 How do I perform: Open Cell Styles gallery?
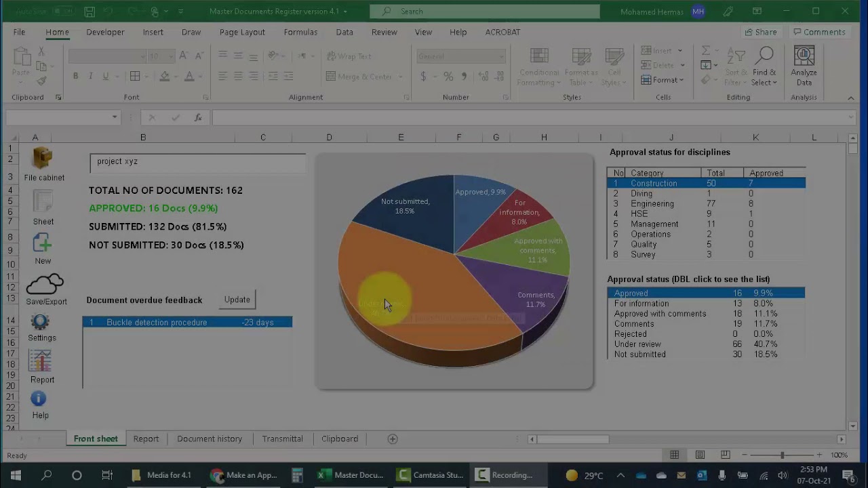click(614, 66)
